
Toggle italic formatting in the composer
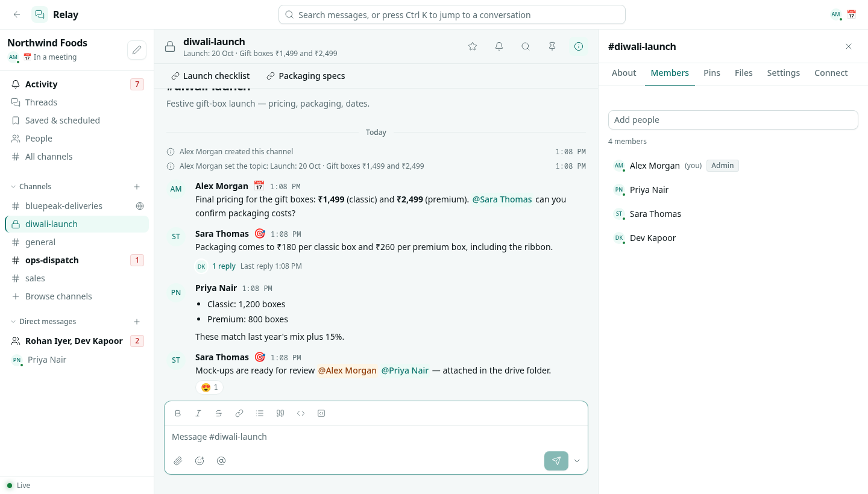(198, 413)
